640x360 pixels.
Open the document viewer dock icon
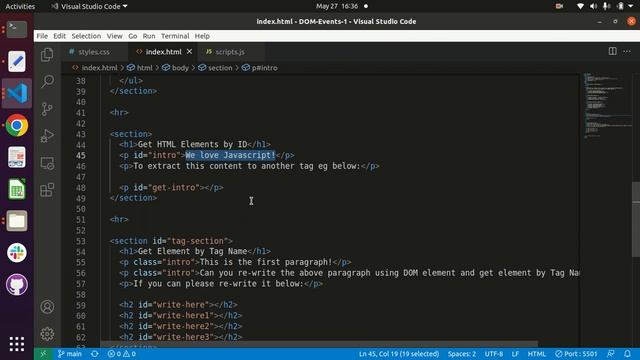click(x=17, y=157)
